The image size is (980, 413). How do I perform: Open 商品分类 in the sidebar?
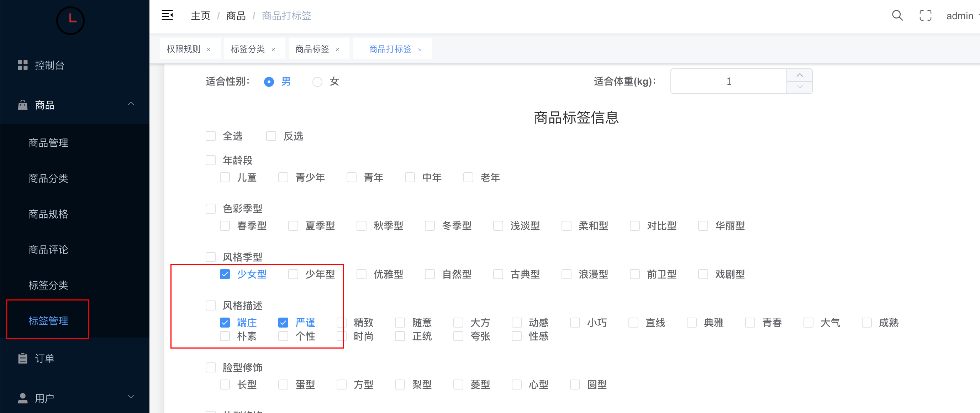pos(48,178)
